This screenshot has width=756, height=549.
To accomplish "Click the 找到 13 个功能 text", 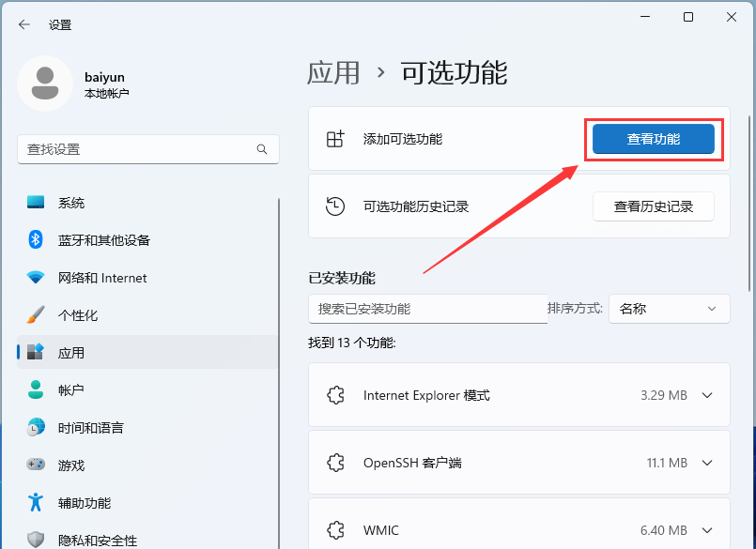I will pyautogui.click(x=352, y=343).
